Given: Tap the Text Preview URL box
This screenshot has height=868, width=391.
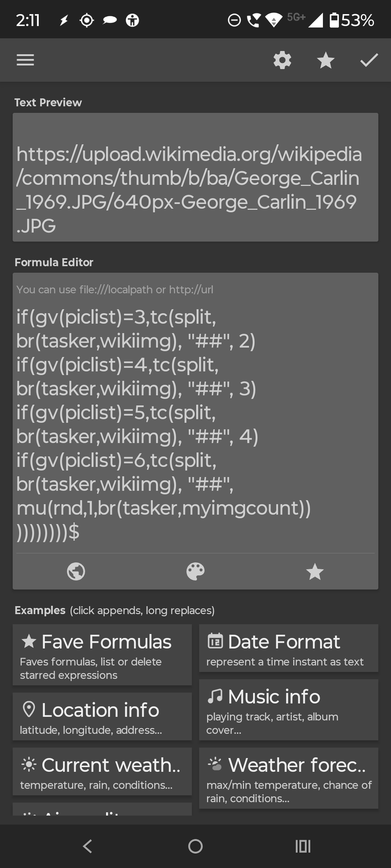Looking at the screenshot, I should coord(195,177).
